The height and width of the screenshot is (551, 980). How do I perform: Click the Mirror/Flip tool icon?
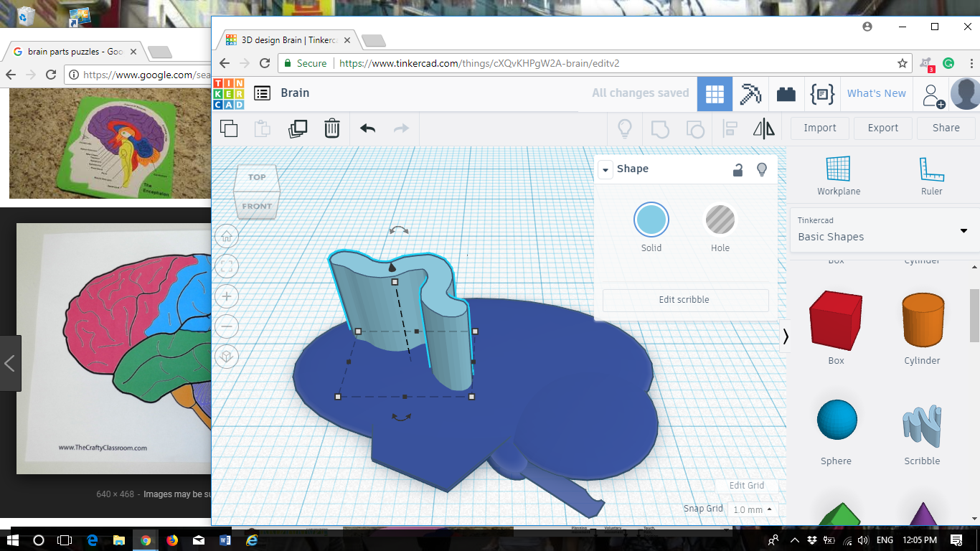tap(764, 128)
